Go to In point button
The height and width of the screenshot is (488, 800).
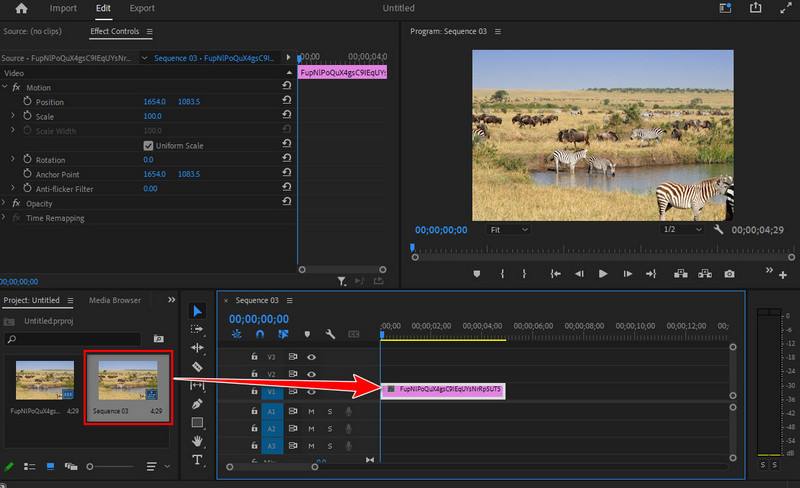pyautogui.click(x=555, y=274)
